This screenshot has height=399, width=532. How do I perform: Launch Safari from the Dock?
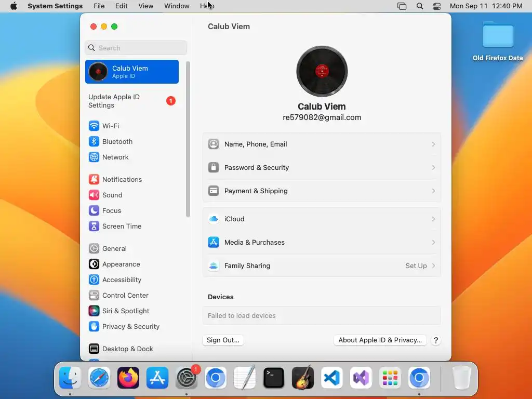click(99, 378)
